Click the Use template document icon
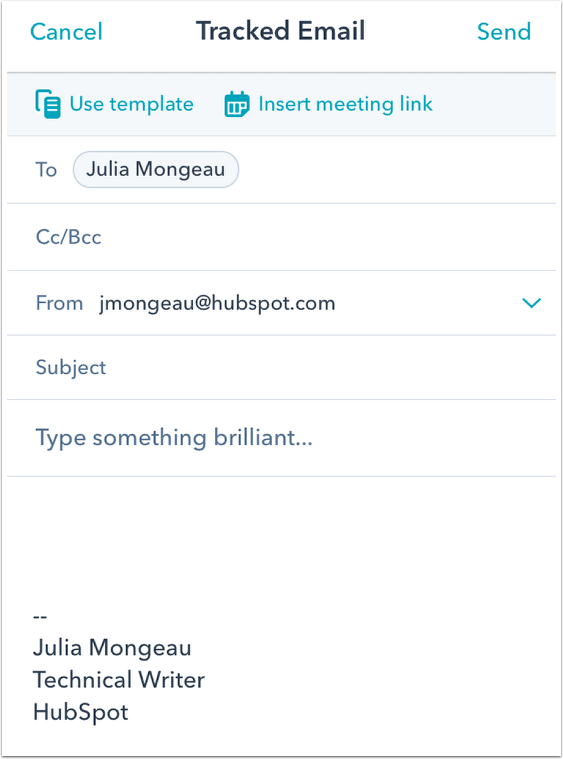Screen dimensions: 563x759 click(48, 104)
